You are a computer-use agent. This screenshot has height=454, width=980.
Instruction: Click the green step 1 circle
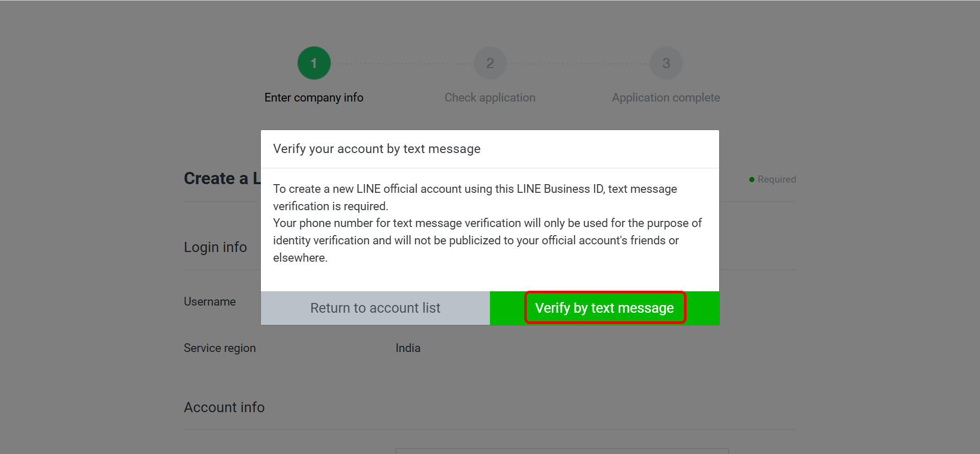314,63
